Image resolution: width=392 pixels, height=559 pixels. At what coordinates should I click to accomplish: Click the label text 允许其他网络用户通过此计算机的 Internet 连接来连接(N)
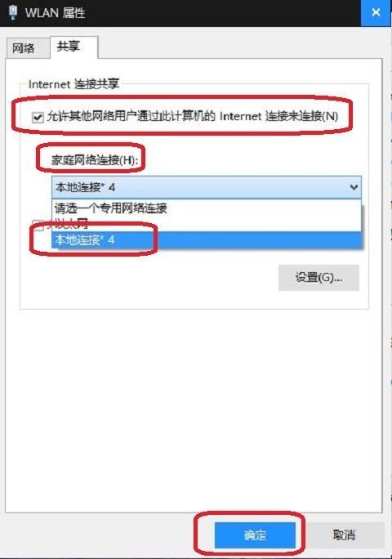pos(193,116)
